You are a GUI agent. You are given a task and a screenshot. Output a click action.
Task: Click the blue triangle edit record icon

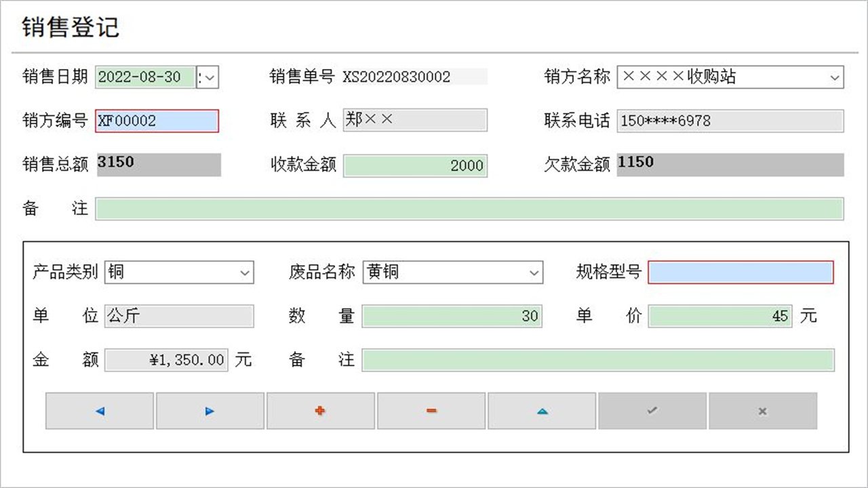pos(542,411)
